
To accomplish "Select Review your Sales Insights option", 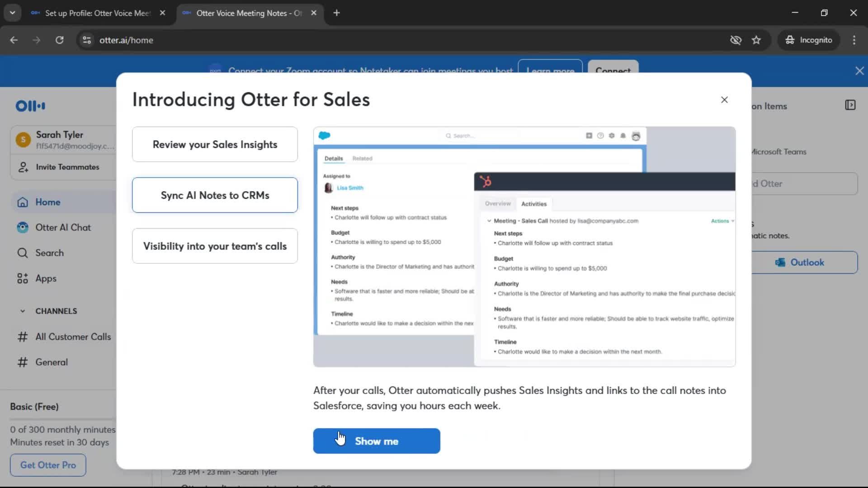I will tap(215, 145).
